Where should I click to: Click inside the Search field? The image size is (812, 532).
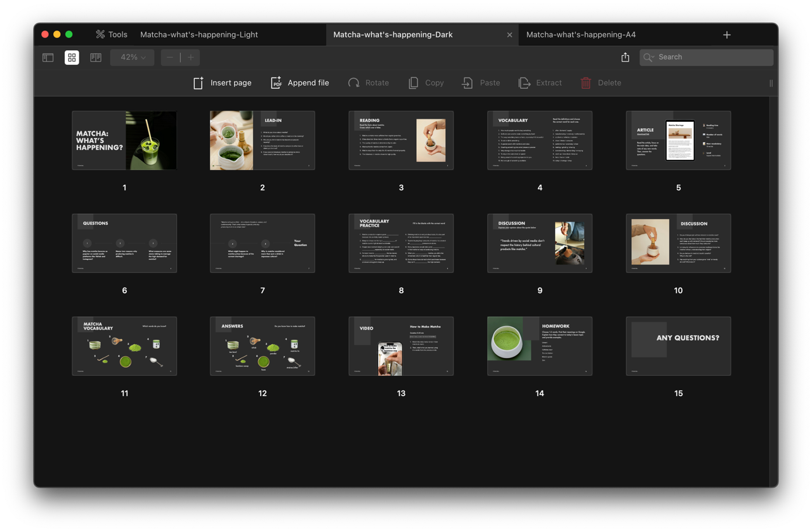[x=706, y=57]
